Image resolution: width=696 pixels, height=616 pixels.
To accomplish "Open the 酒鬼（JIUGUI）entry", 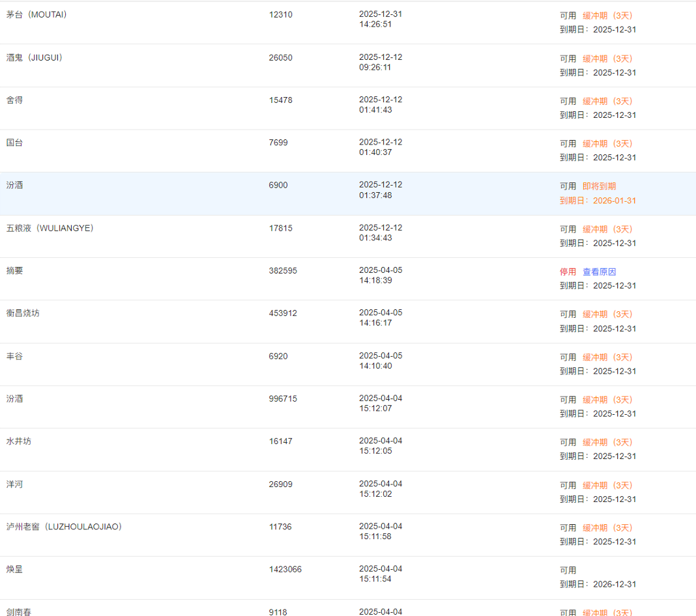I will point(35,57).
